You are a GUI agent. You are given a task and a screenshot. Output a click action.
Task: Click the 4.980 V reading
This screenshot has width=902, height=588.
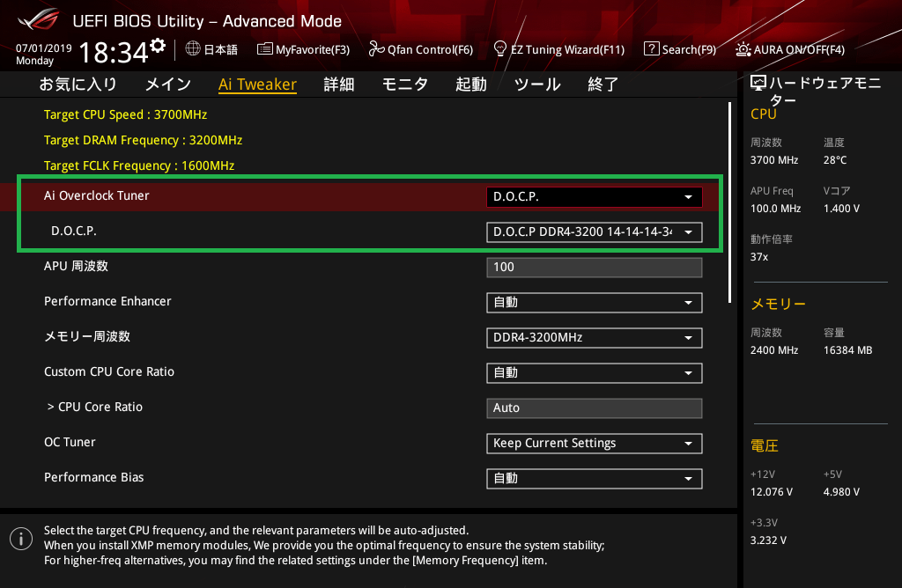coord(841,492)
